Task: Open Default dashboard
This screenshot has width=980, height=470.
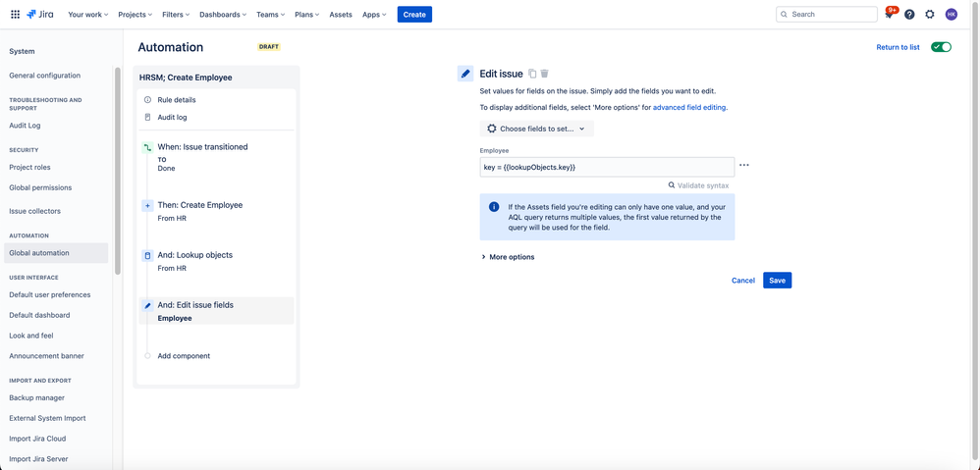Action: click(39, 315)
